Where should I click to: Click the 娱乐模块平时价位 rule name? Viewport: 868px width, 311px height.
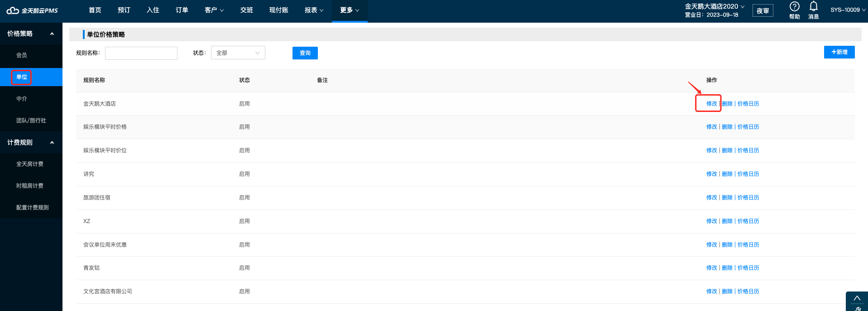point(105,151)
